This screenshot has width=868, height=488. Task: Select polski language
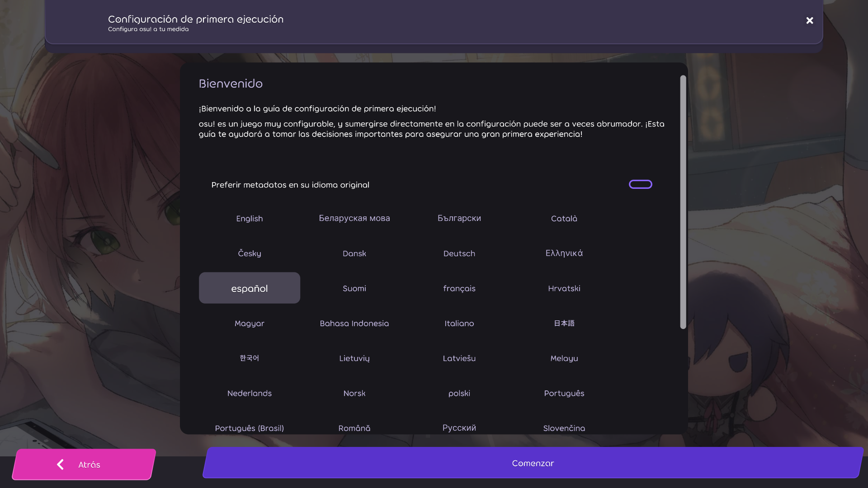tap(459, 393)
